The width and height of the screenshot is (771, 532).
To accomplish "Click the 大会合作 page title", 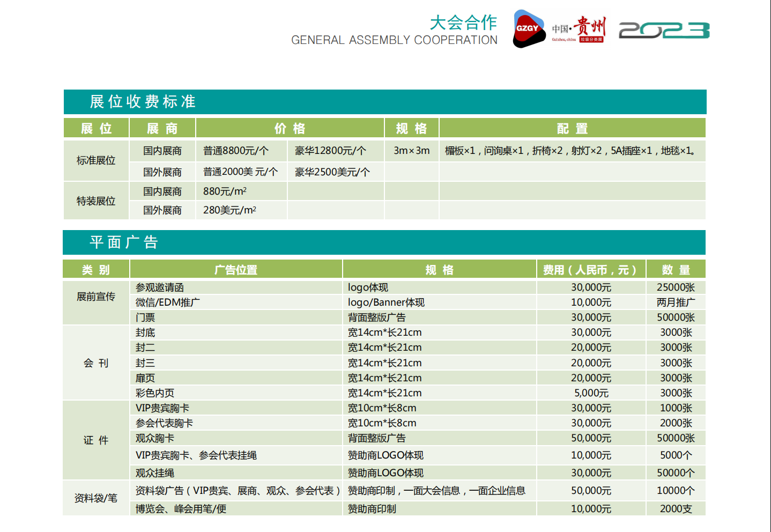I will pos(463,23).
